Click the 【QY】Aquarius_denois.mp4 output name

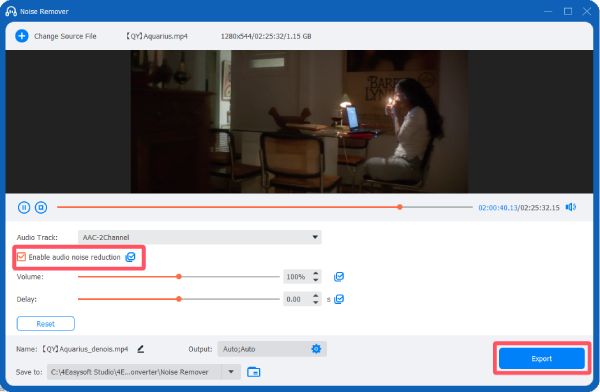point(85,349)
